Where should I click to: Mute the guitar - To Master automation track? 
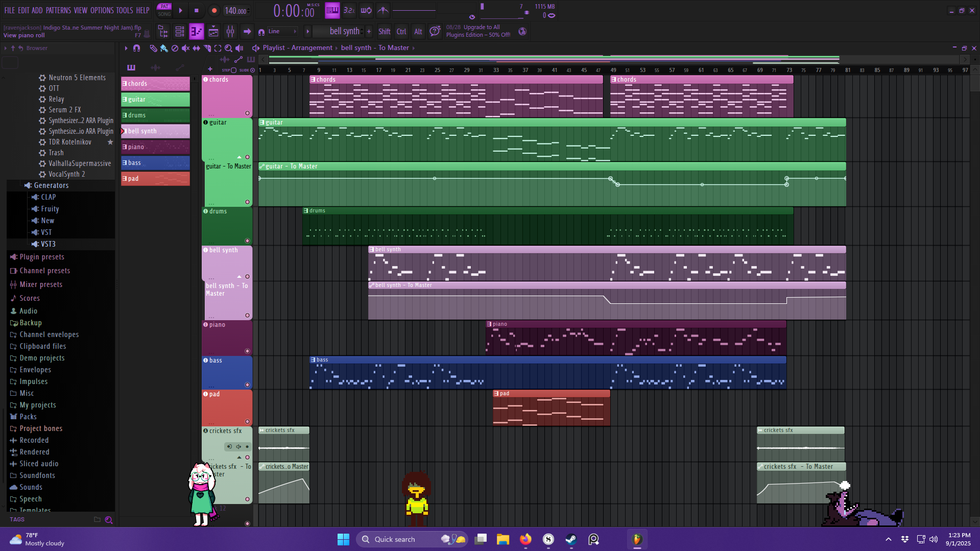tap(248, 202)
